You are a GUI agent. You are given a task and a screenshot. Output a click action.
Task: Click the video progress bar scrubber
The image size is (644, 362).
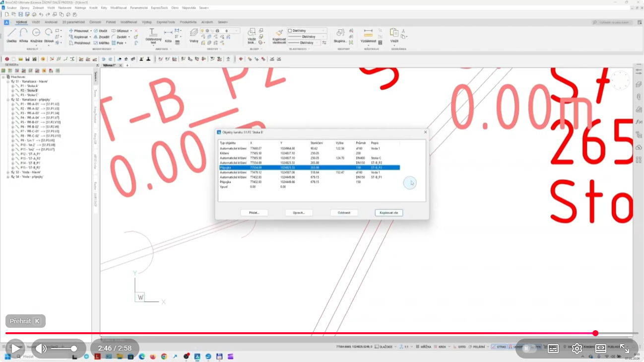[x=595, y=333]
